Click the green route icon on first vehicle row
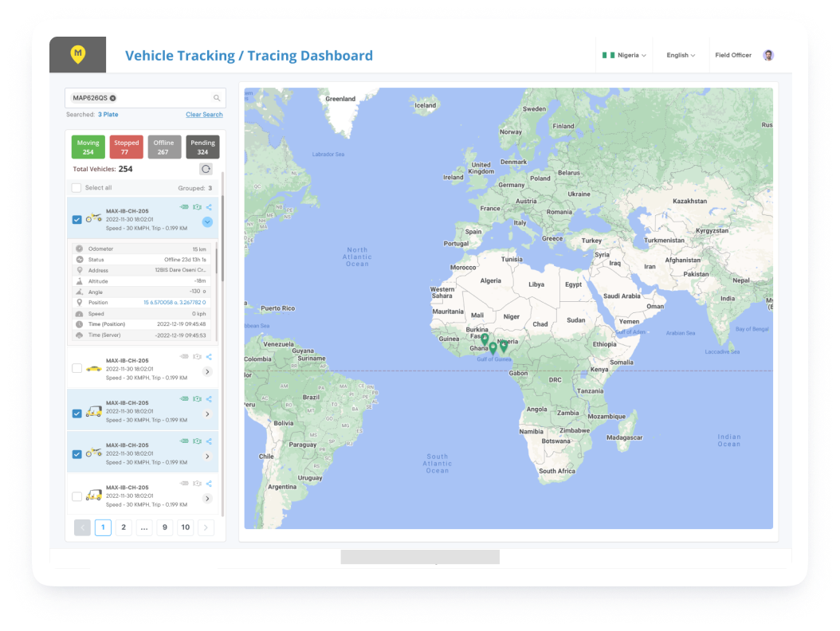Screen dimensions: 840x631 click(185, 206)
